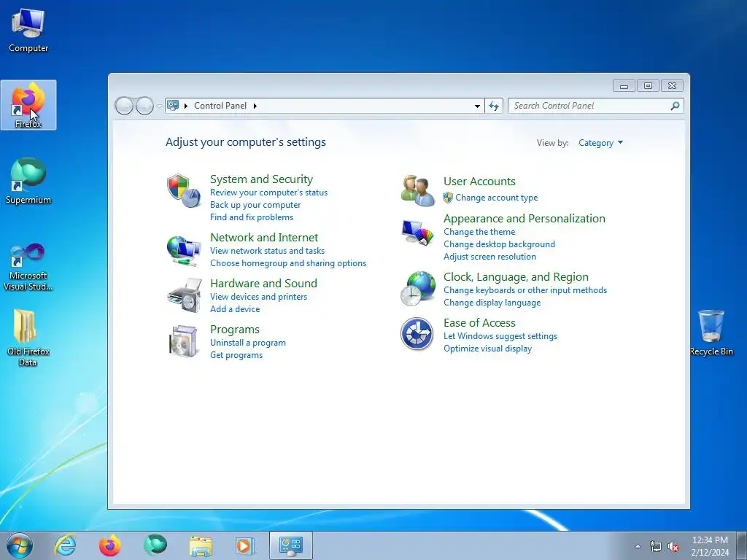Click the Control Panel icon in address bar
747x560 pixels.
pos(173,105)
